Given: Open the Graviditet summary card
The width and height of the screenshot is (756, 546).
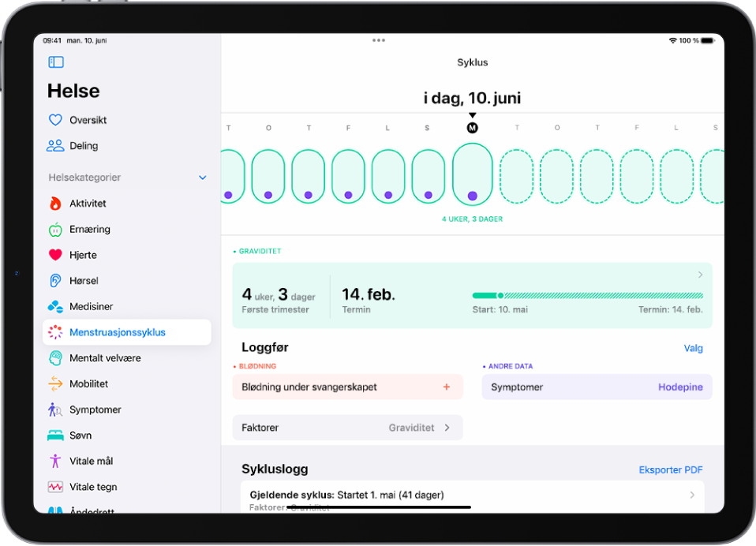Looking at the screenshot, I should [x=473, y=295].
